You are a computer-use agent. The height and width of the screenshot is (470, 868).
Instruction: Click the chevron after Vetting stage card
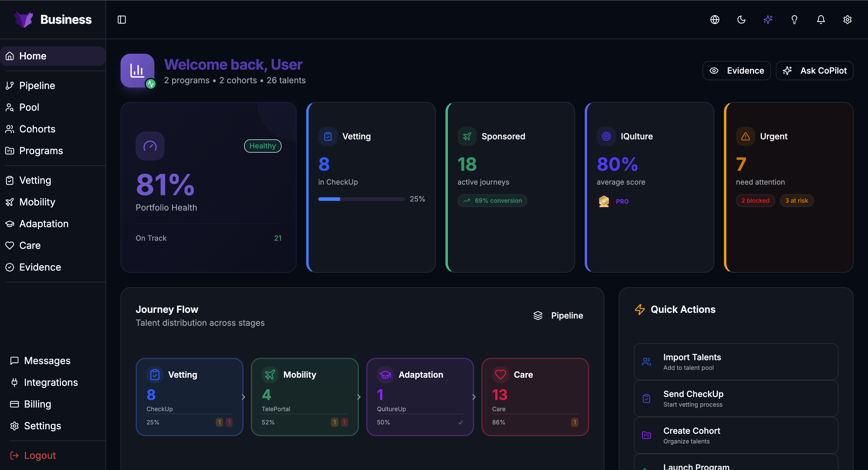244,397
